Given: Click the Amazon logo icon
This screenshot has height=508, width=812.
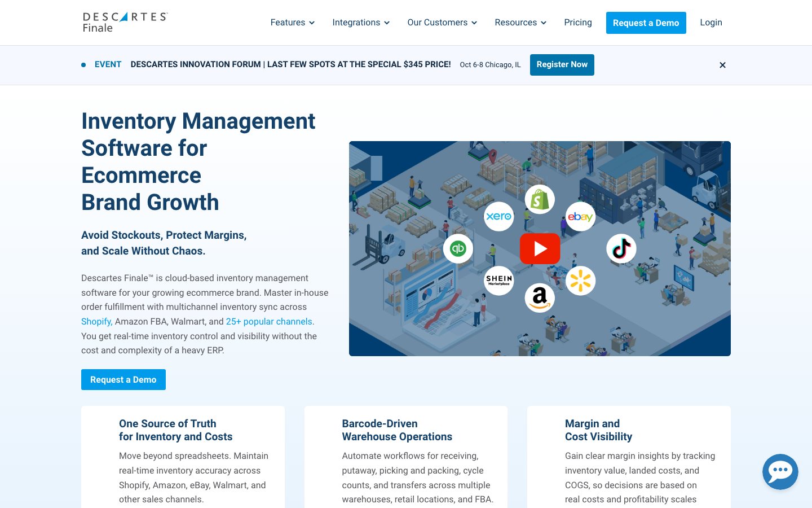Looking at the screenshot, I should click(540, 297).
